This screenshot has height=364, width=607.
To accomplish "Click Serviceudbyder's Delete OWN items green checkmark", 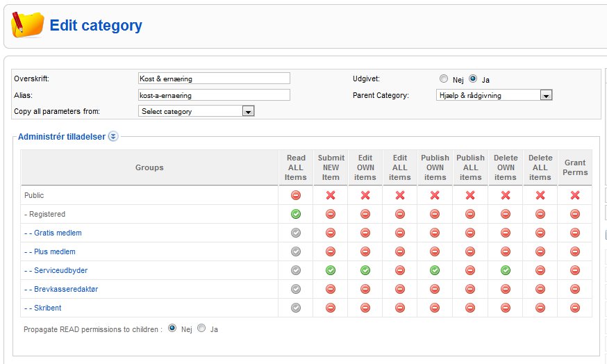I will pos(506,270).
